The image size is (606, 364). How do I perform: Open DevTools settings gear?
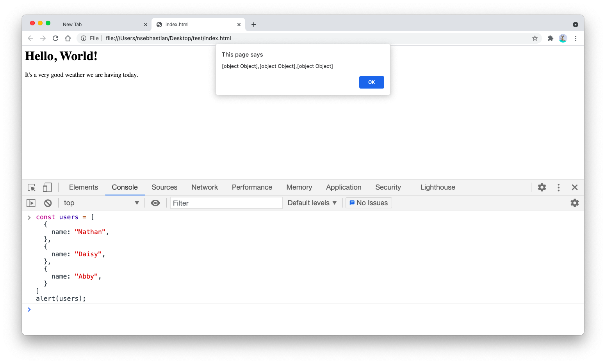[542, 187]
